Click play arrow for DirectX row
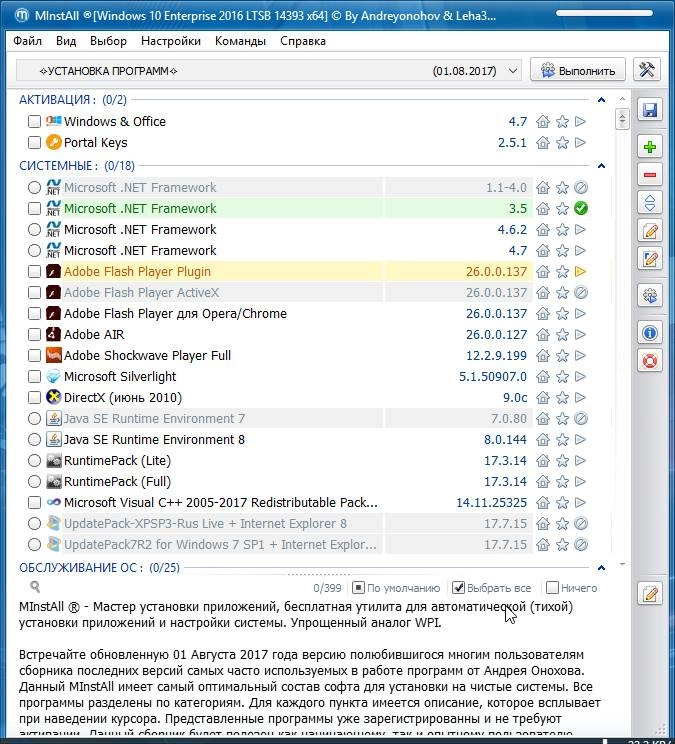Screen dimensions: 675x744 click(x=580, y=398)
